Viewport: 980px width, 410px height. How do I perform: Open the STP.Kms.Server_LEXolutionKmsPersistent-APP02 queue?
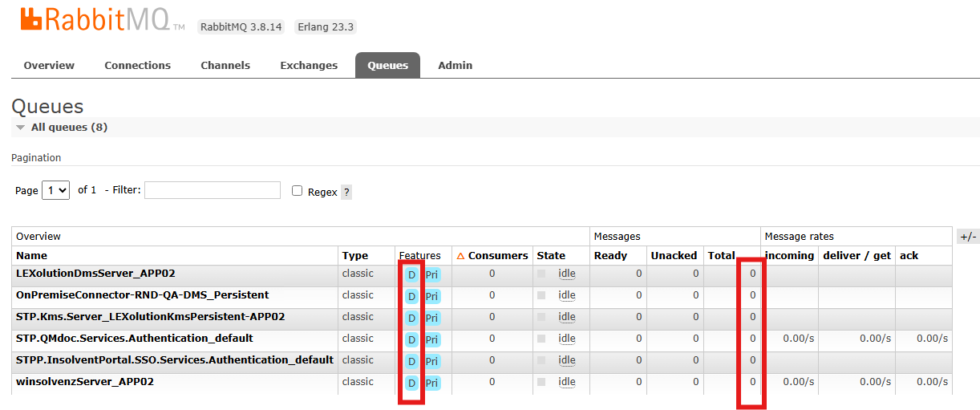[150, 316]
